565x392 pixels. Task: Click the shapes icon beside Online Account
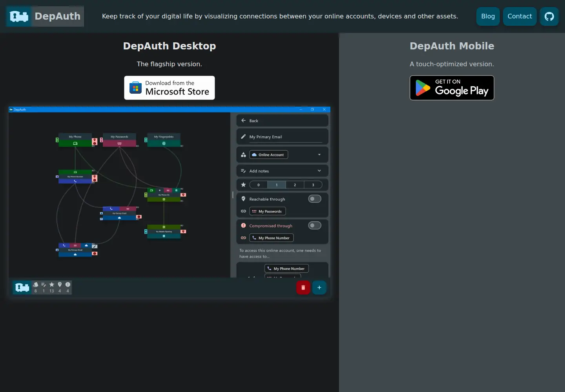pos(243,154)
